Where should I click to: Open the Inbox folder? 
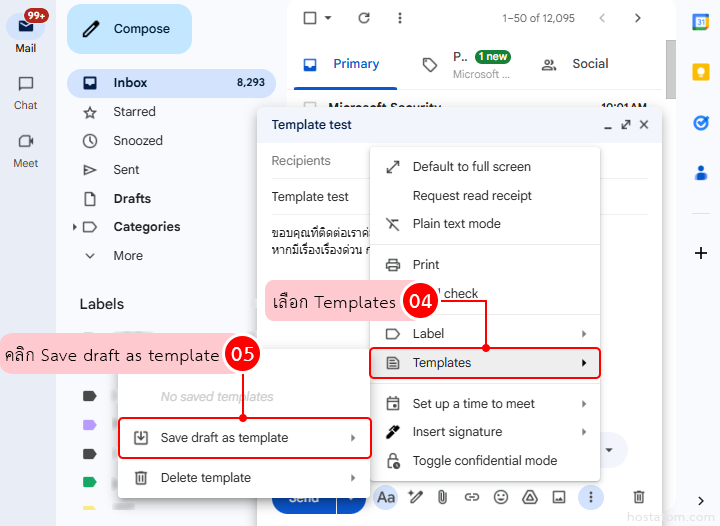coord(171,83)
